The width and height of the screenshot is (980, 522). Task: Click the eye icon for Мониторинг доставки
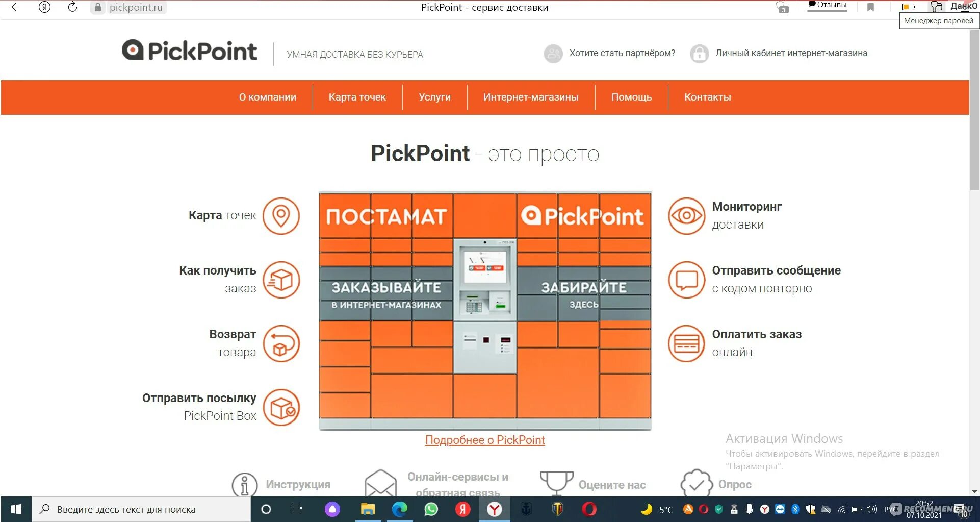(686, 216)
